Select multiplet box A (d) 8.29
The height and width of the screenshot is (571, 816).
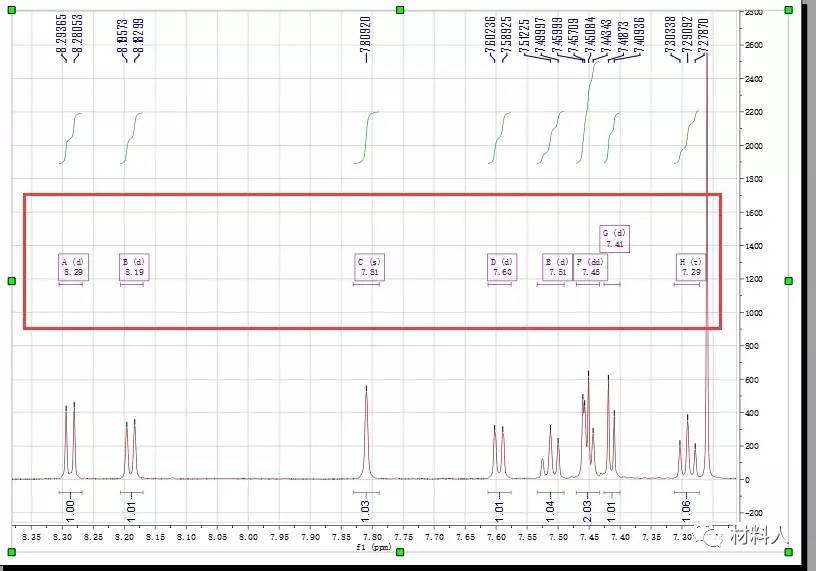tap(74, 267)
